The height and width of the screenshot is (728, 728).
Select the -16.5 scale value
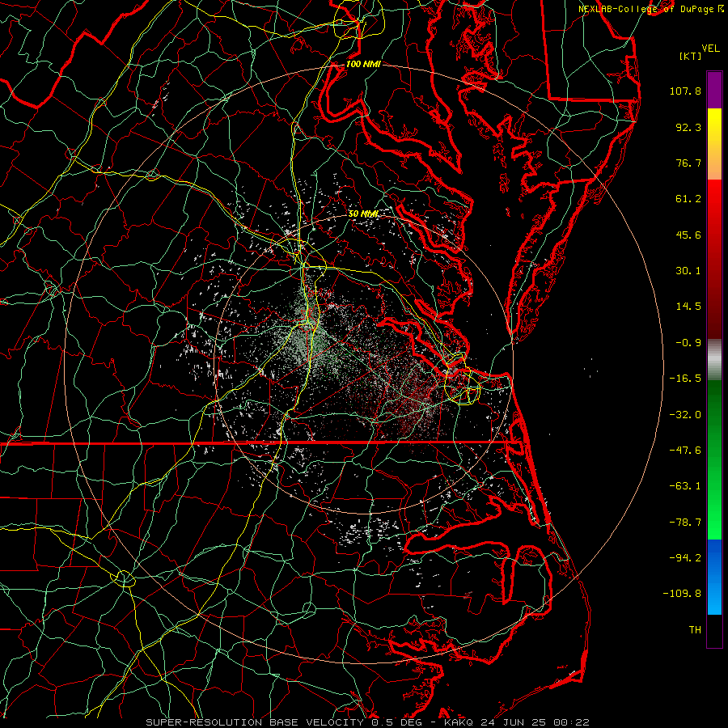[685, 379]
